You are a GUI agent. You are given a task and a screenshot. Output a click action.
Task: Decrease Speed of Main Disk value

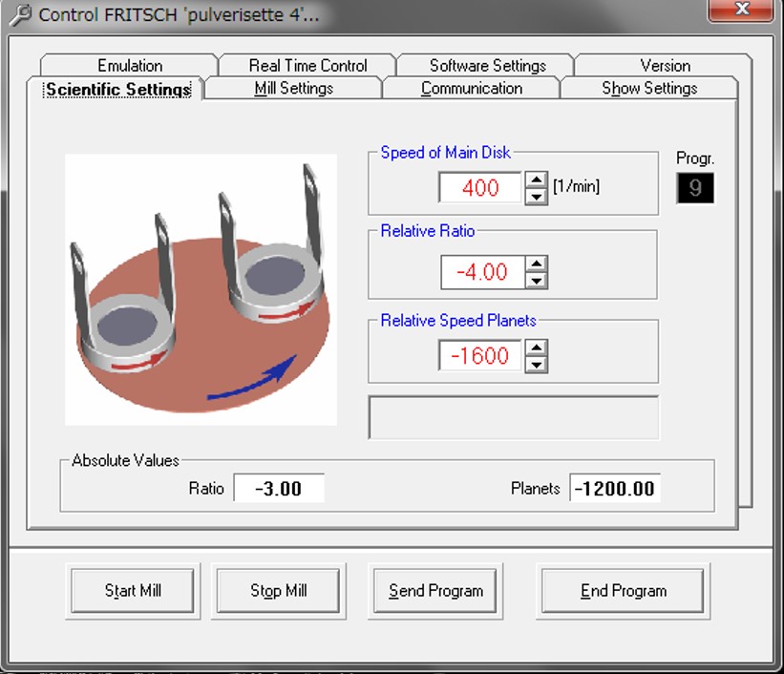coord(536,195)
